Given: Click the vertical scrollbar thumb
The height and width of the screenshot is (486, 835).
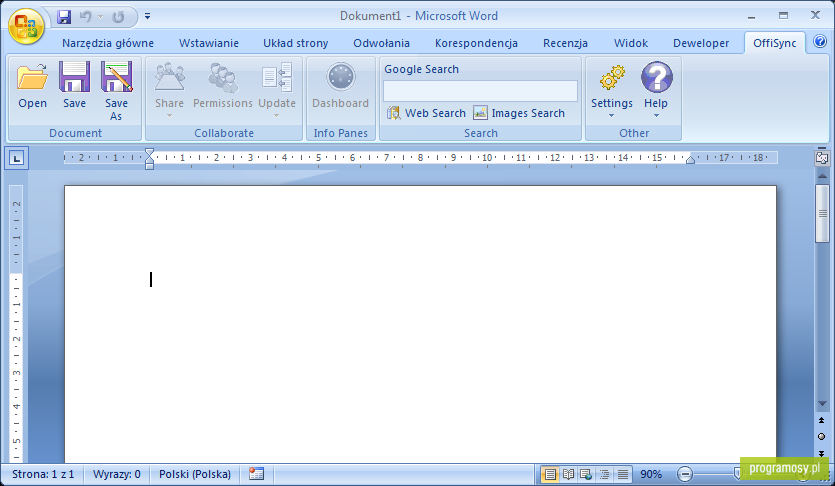Looking at the screenshot, I should pos(822,213).
